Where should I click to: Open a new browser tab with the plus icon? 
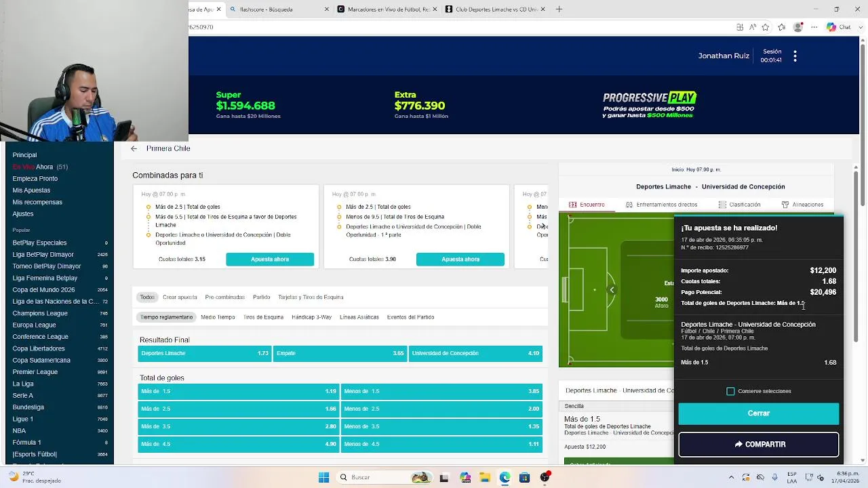pos(559,9)
